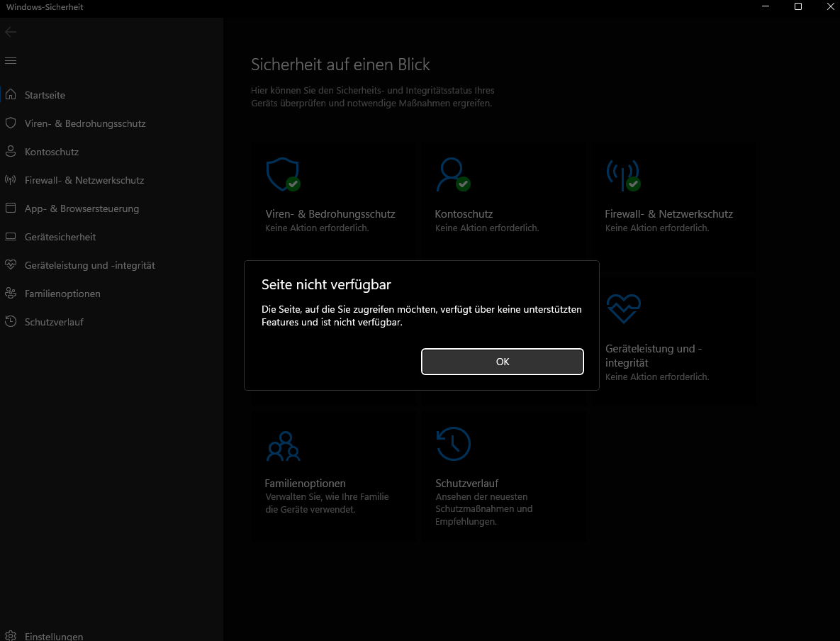The image size is (840, 641).
Task: Click the large antenna icon on Firewall card
Action: [624, 175]
